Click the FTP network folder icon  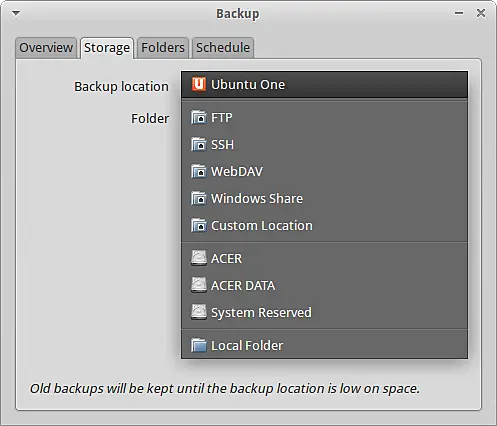[199, 117]
